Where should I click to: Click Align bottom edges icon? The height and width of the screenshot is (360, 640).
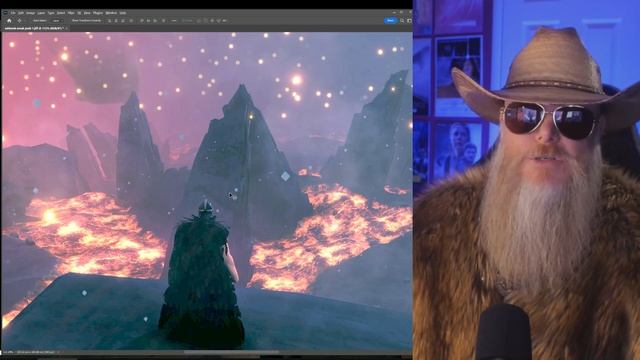pyautogui.click(x=155, y=21)
